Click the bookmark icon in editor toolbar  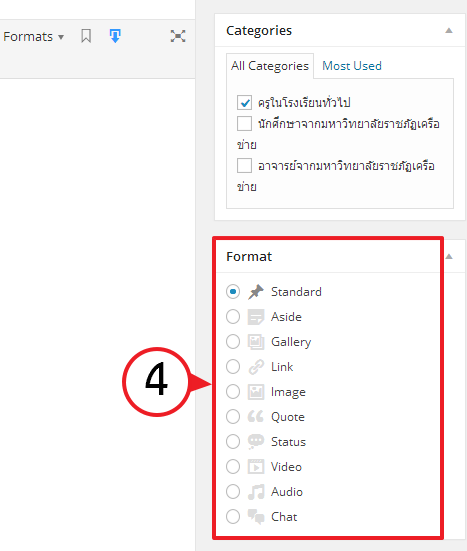[86, 36]
